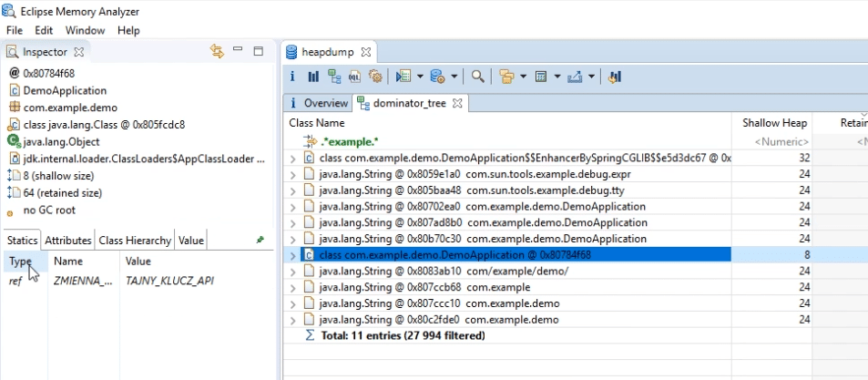Open the Window menu
Image resolution: width=868 pixels, height=380 pixels.
click(x=85, y=30)
